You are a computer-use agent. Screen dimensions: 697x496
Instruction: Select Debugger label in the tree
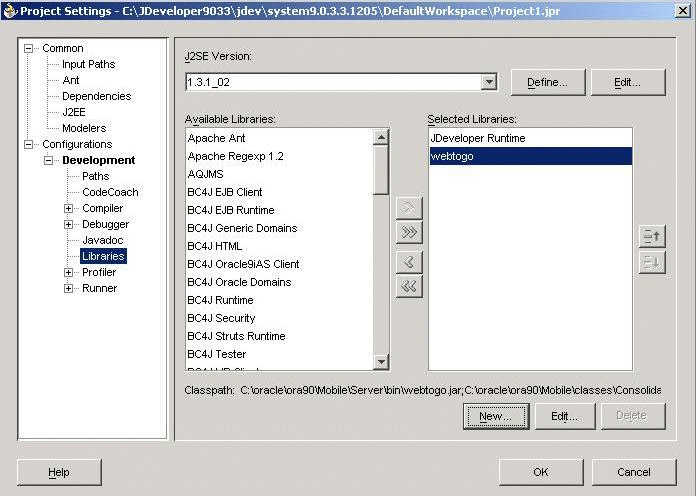click(x=105, y=224)
